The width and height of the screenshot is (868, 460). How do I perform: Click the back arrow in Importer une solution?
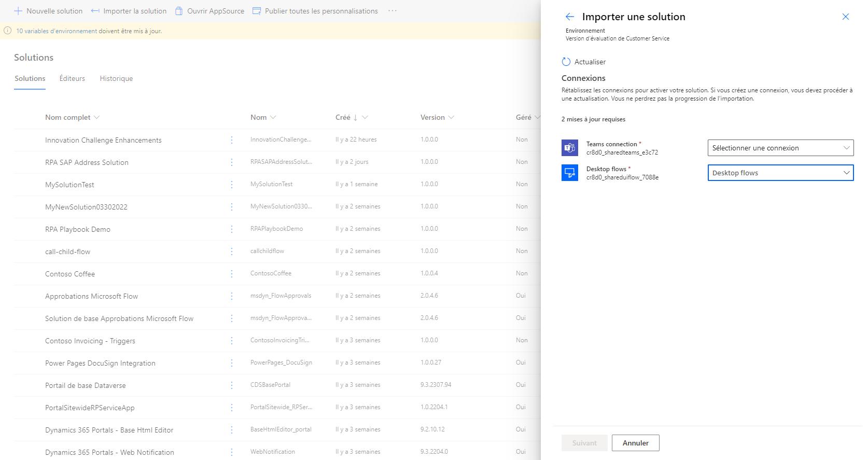(x=570, y=17)
